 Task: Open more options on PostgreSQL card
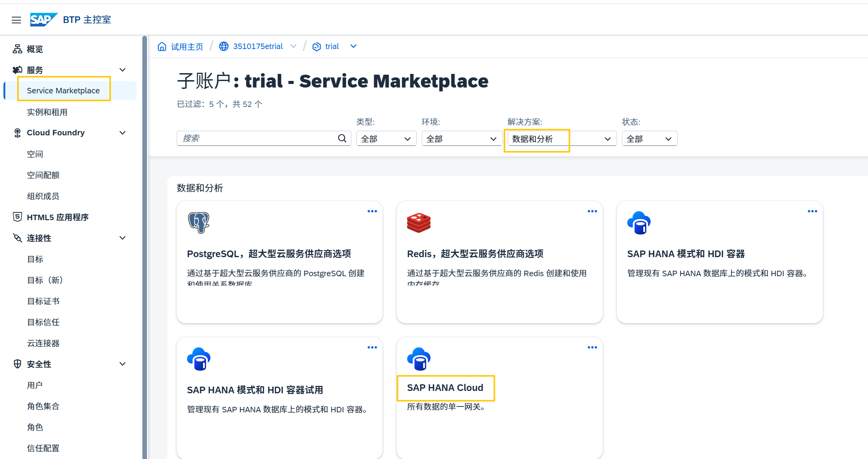point(372,211)
